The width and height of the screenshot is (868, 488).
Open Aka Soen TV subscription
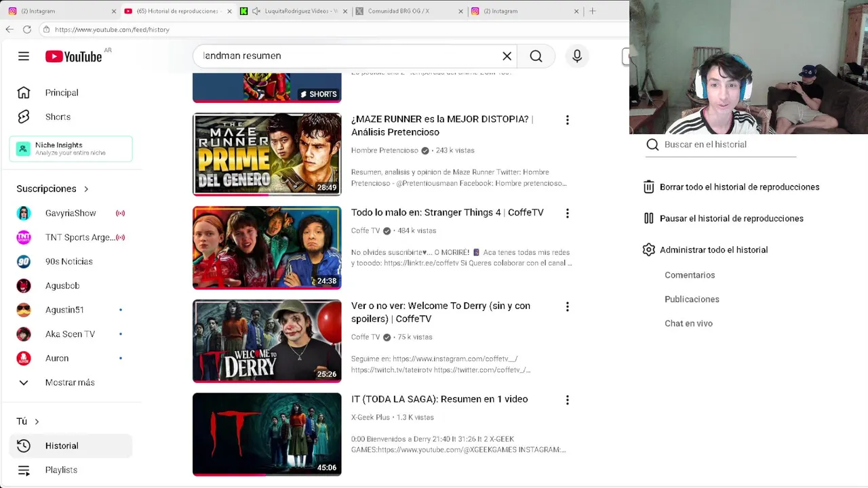(x=71, y=334)
